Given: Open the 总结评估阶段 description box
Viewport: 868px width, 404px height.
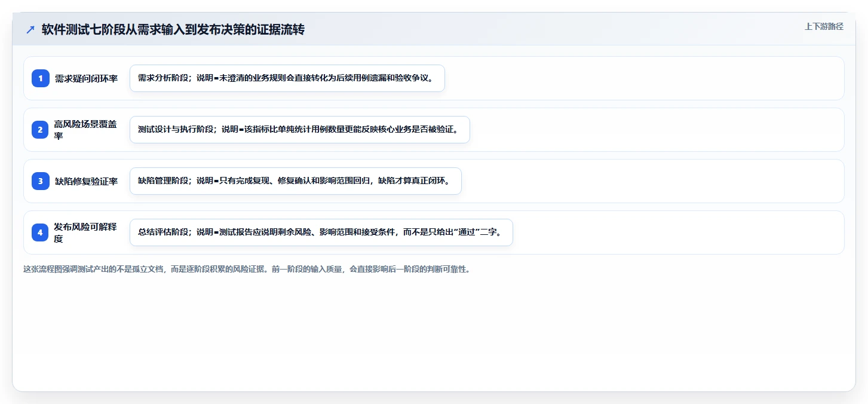Looking at the screenshot, I should click(x=321, y=232).
